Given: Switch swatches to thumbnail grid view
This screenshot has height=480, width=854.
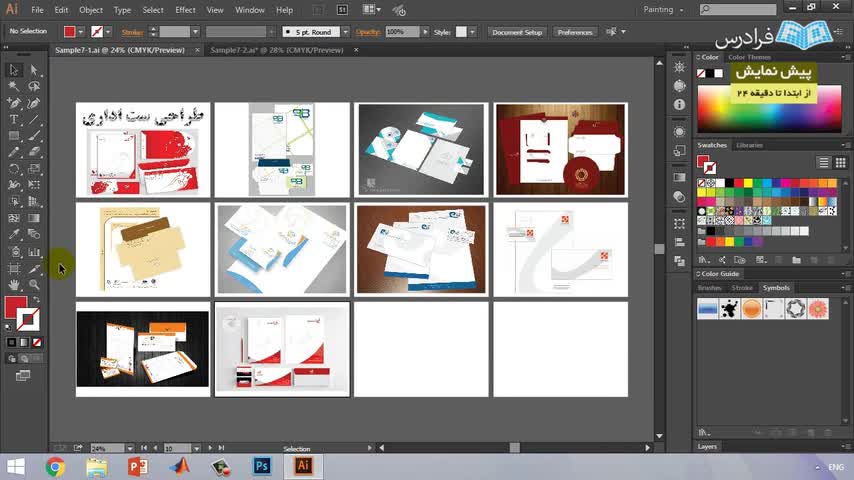Looking at the screenshot, I should [840, 162].
